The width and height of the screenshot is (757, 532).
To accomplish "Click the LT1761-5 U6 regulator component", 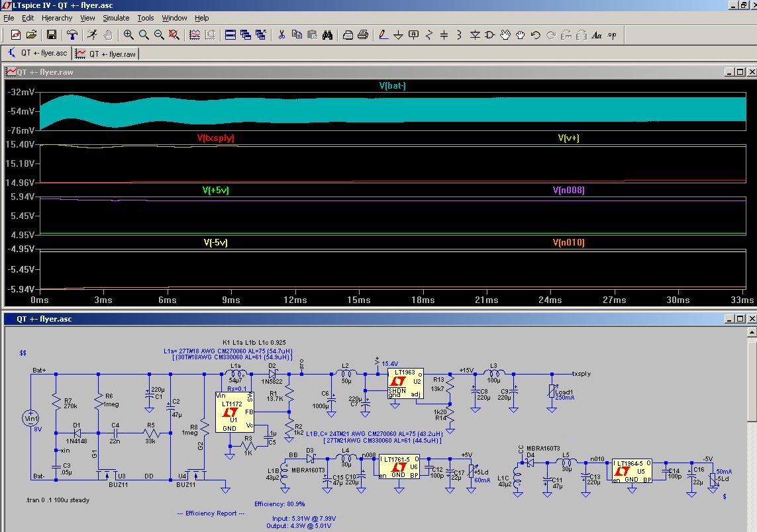I will 399,466.
